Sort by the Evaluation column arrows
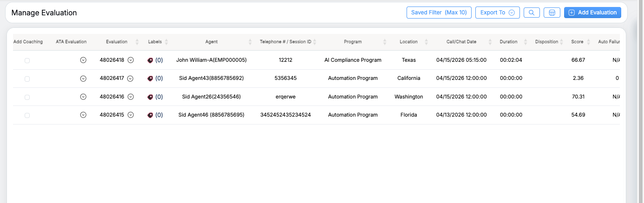The width and height of the screenshot is (644, 203). click(x=137, y=42)
